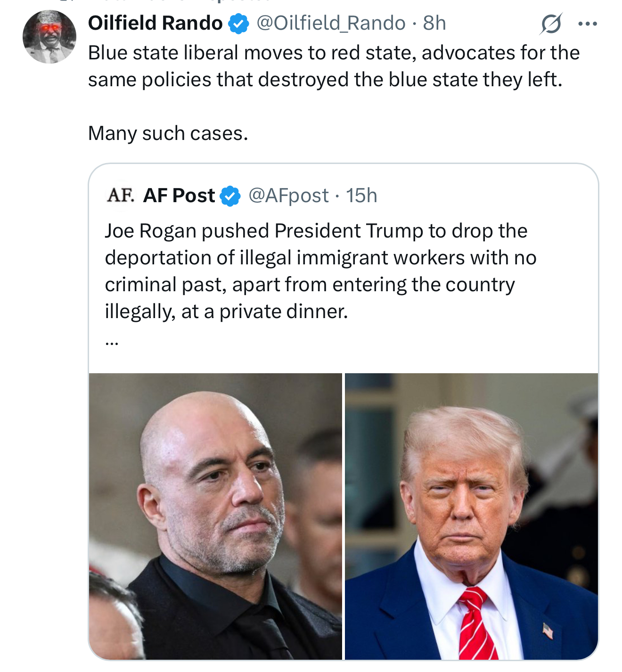Expand the quoted post's truncated ellipsis
This screenshot has width=622, height=672.
pyautogui.click(x=112, y=342)
